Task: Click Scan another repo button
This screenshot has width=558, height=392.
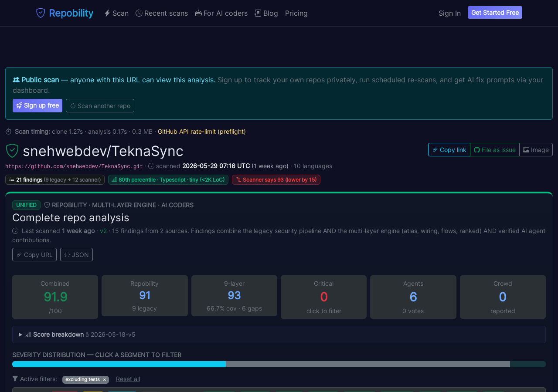Action: pyautogui.click(x=100, y=105)
